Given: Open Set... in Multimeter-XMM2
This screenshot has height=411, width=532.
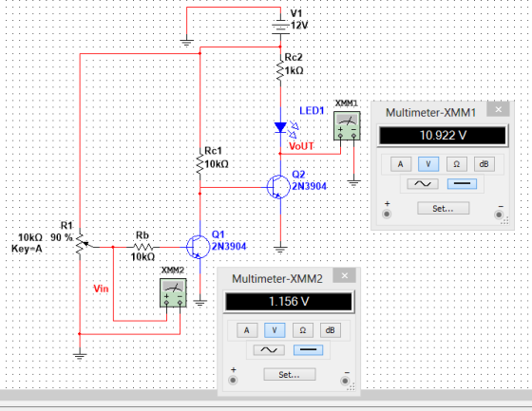Looking at the screenshot, I should 290,374.
